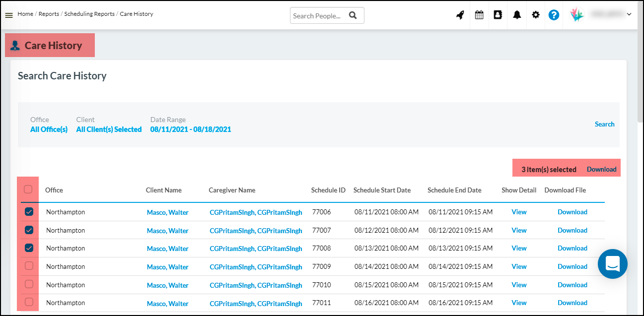Open the calendar icon in header

pos(479,15)
